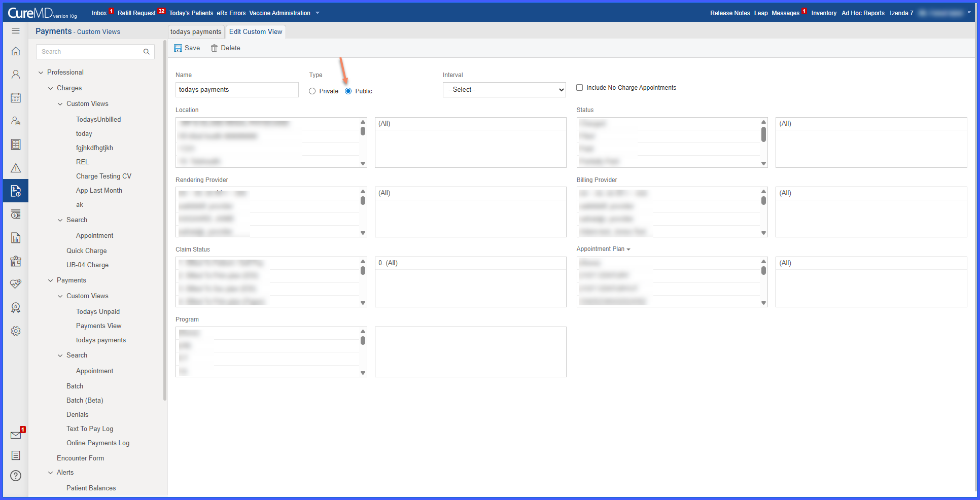Open Vaccine Administration menu item
The image size is (980, 500).
[280, 13]
